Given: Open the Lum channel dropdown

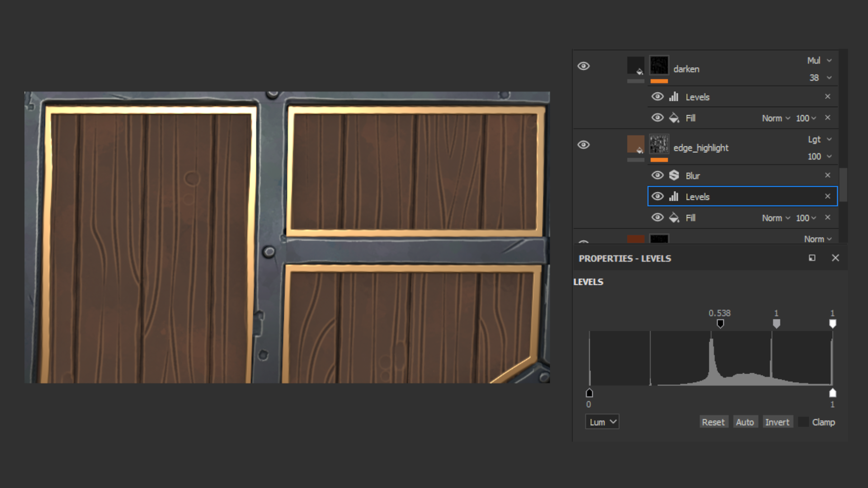Looking at the screenshot, I should (x=602, y=422).
